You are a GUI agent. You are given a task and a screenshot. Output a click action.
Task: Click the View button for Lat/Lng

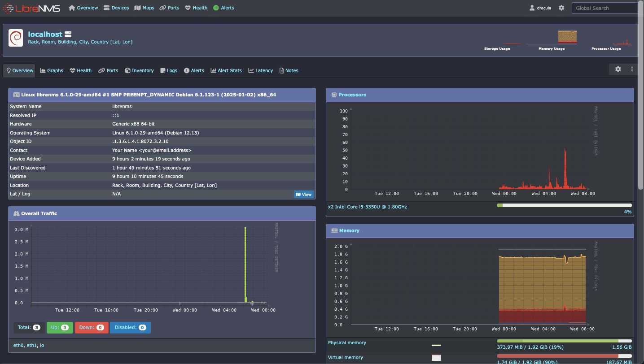tap(304, 194)
